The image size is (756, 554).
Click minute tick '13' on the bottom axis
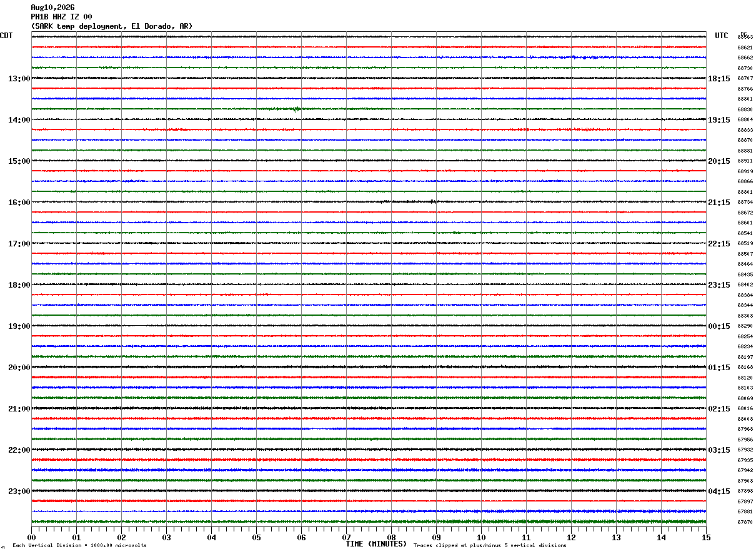click(x=616, y=537)
